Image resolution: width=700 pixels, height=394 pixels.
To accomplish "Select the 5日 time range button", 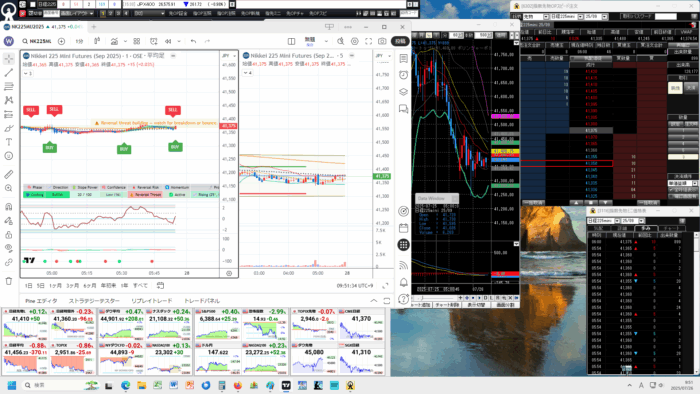I will [41, 286].
